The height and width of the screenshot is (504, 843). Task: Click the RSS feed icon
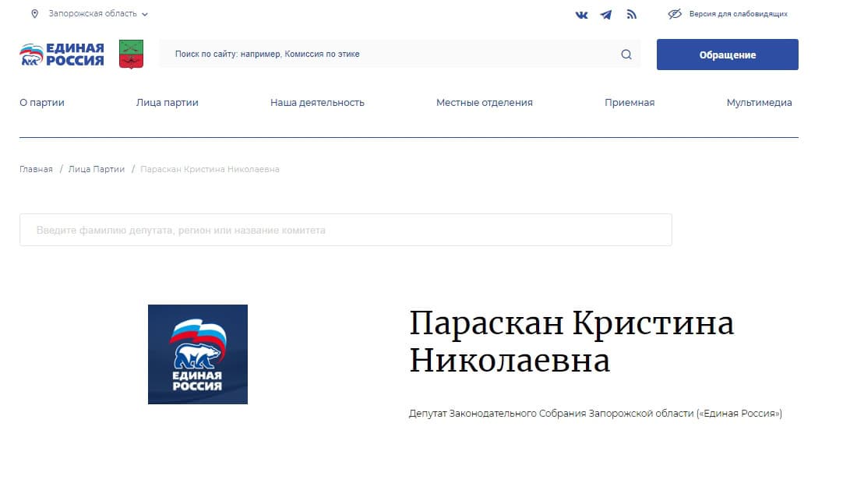click(x=632, y=14)
